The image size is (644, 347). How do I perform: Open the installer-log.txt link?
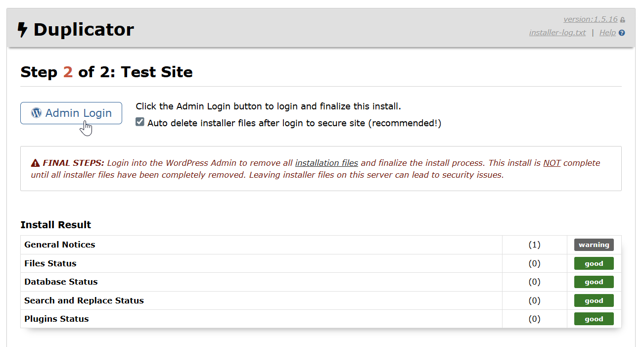coord(557,33)
